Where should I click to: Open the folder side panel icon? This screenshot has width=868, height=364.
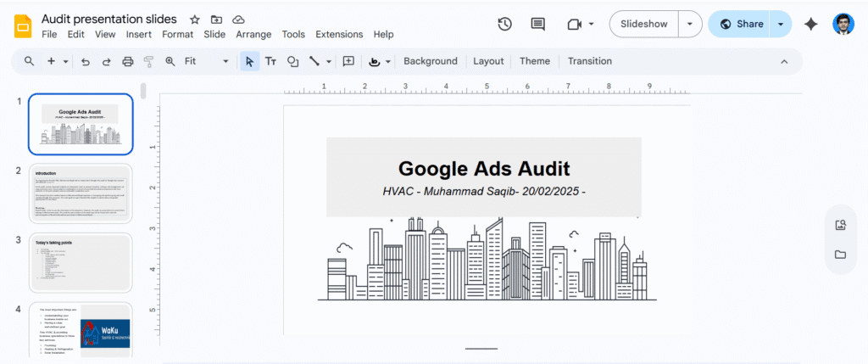pyautogui.click(x=840, y=255)
